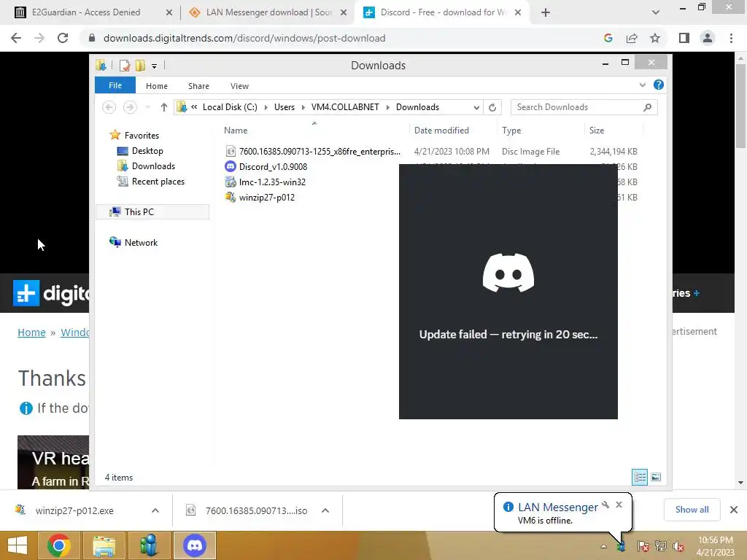747x560 pixels.
Task: Switch Explorer to large icons view
Action: click(656, 477)
